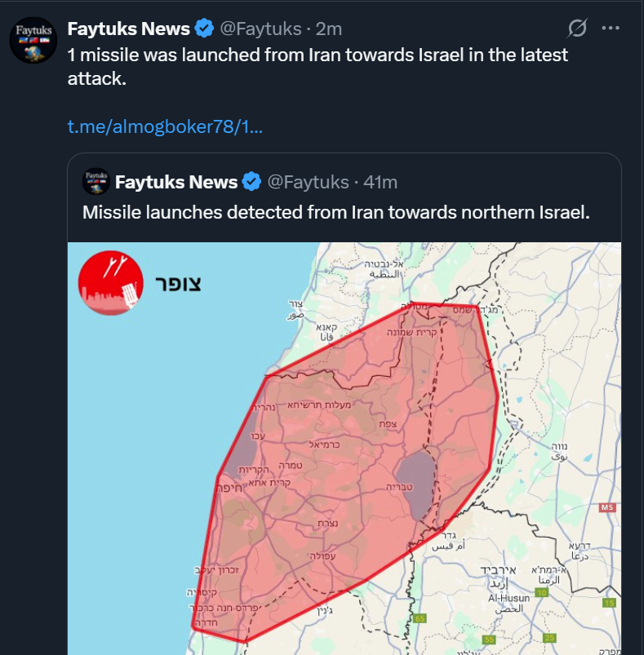Image resolution: width=644 pixels, height=655 pixels.
Task: Click the Sea of Galilee on map
Action: click(x=415, y=486)
